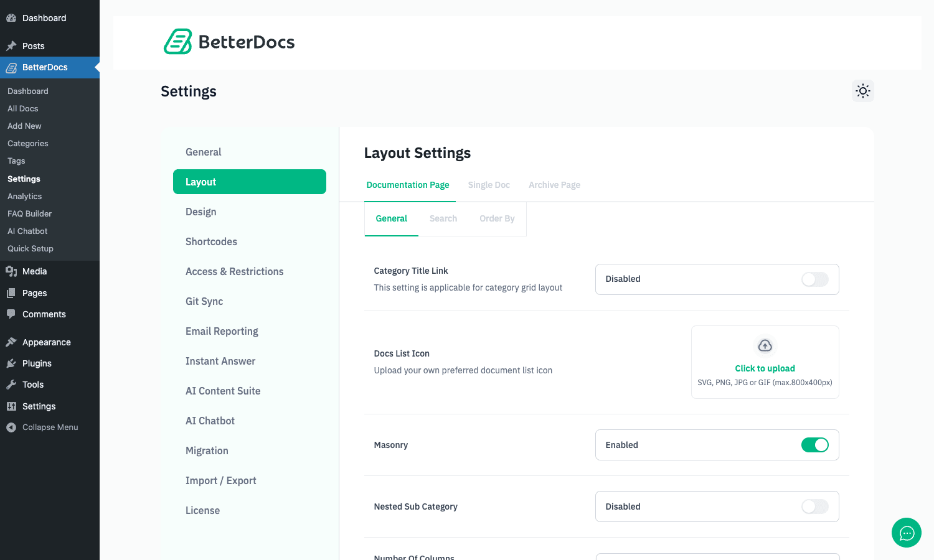Switch to the Archive Page tab

click(x=554, y=185)
